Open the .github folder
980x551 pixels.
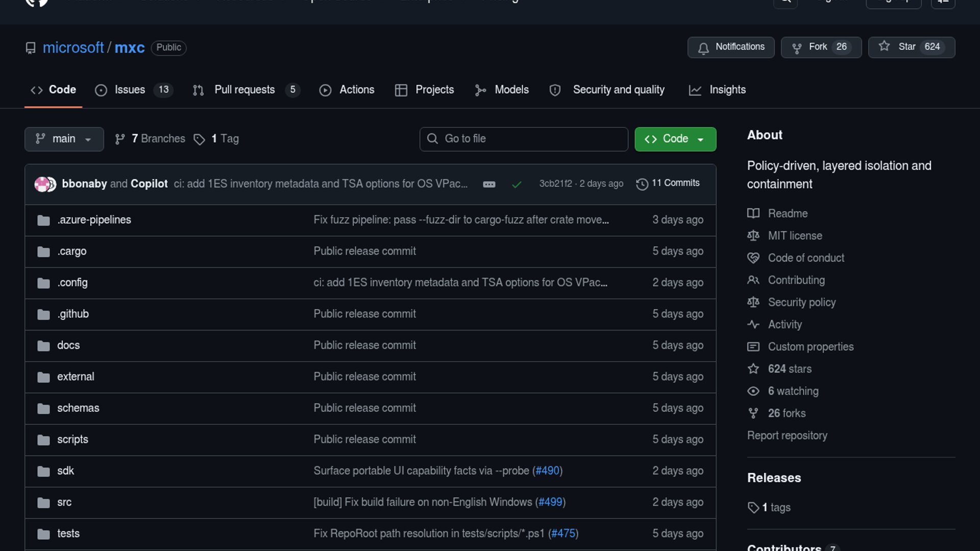click(73, 314)
